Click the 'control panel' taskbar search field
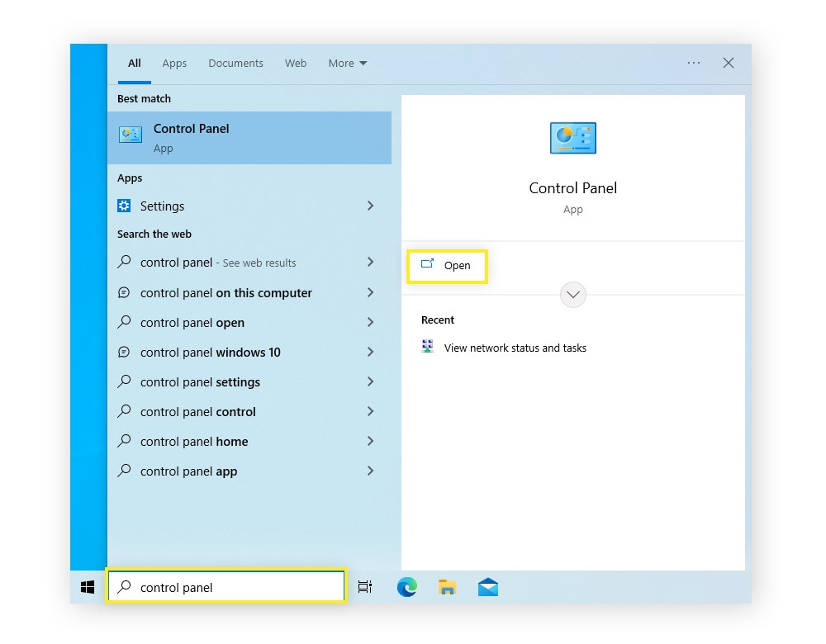This screenshot has height=644, width=826. (x=226, y=585)
